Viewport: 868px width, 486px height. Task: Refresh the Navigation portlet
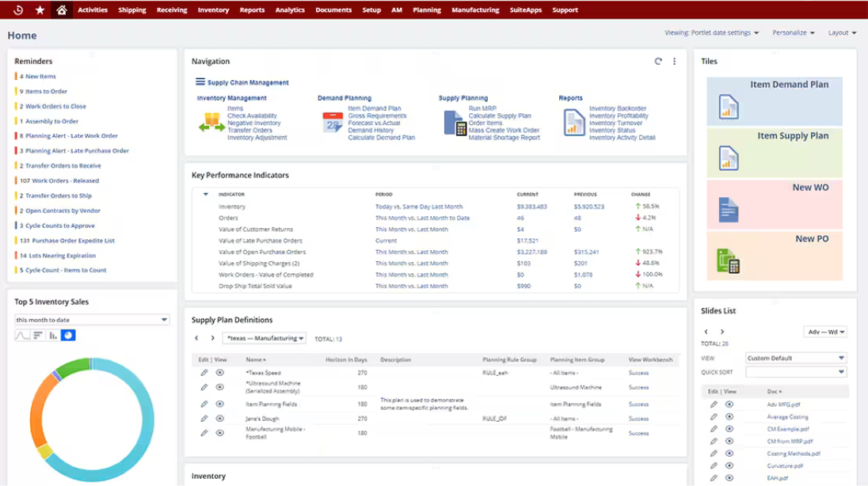pyautogui.click(x=658, y=62)
